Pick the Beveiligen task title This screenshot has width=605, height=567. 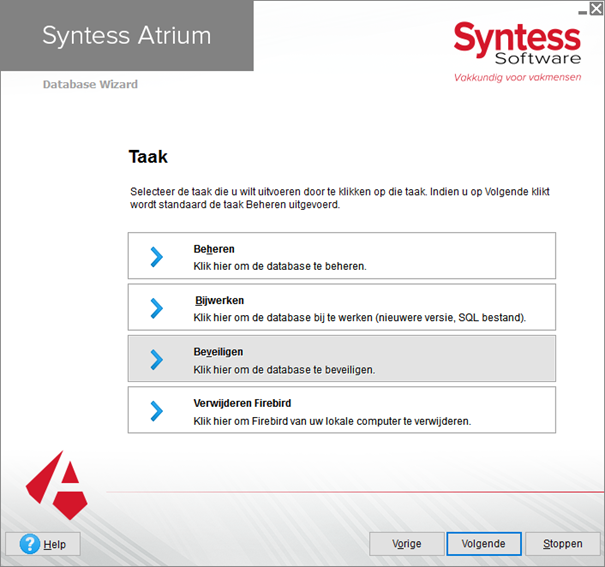218,352
